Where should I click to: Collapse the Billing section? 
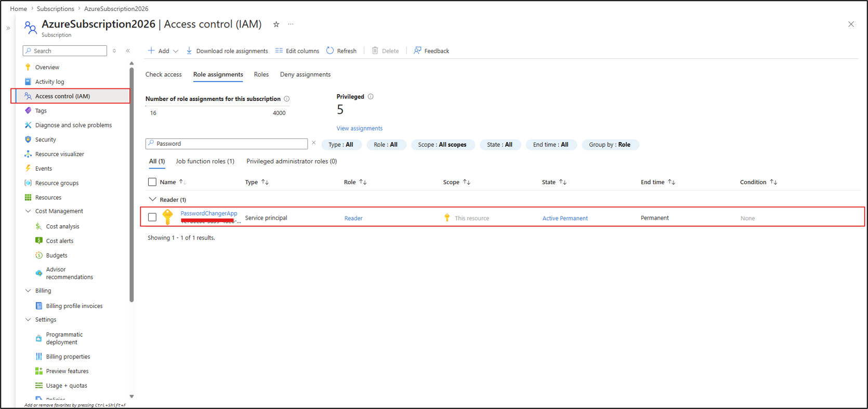(x=28, y=291)
